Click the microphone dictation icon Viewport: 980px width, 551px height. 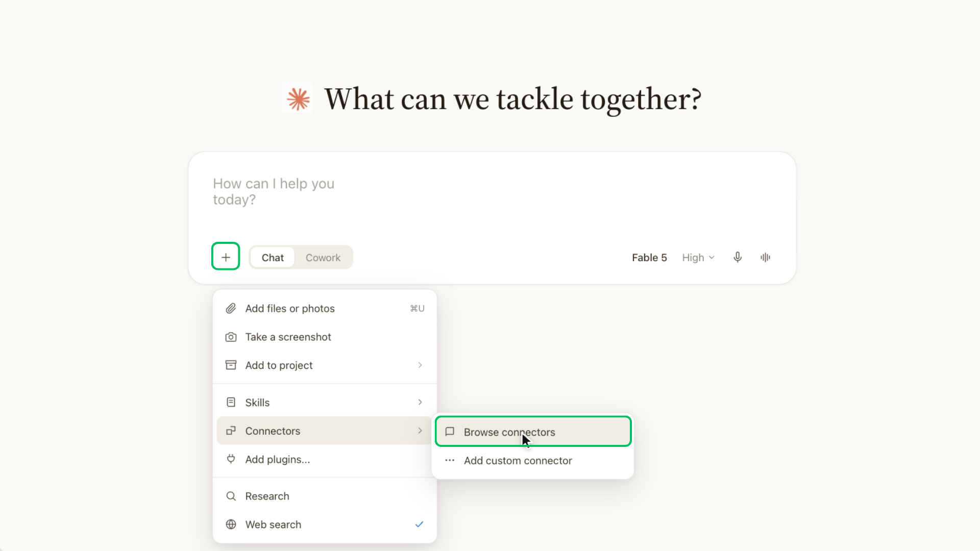click(x=738, y=257)
